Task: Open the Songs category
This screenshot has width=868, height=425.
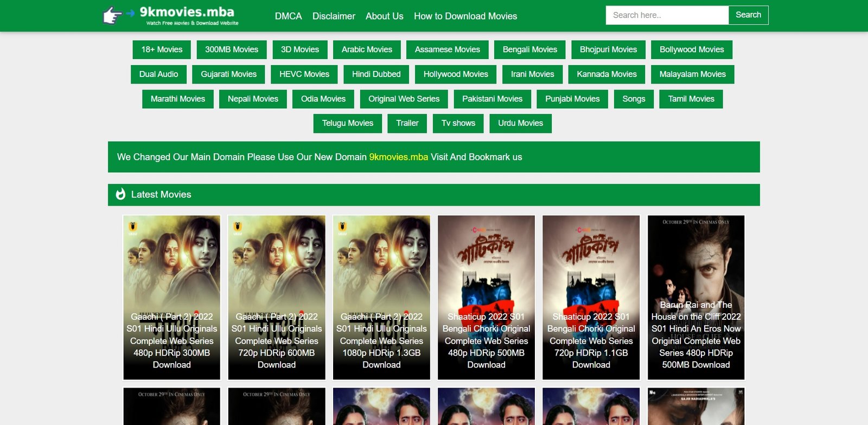Action: (x=634, y=99)
